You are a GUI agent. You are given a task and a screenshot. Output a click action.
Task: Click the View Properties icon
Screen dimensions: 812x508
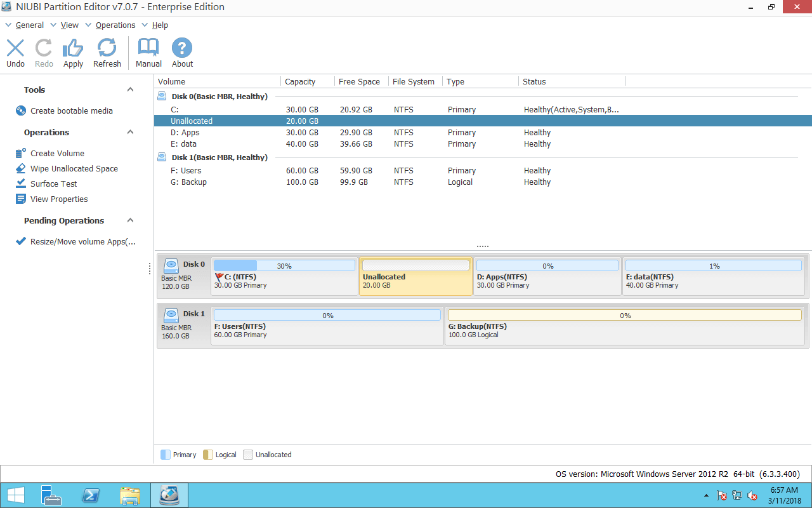coord(21,199)
